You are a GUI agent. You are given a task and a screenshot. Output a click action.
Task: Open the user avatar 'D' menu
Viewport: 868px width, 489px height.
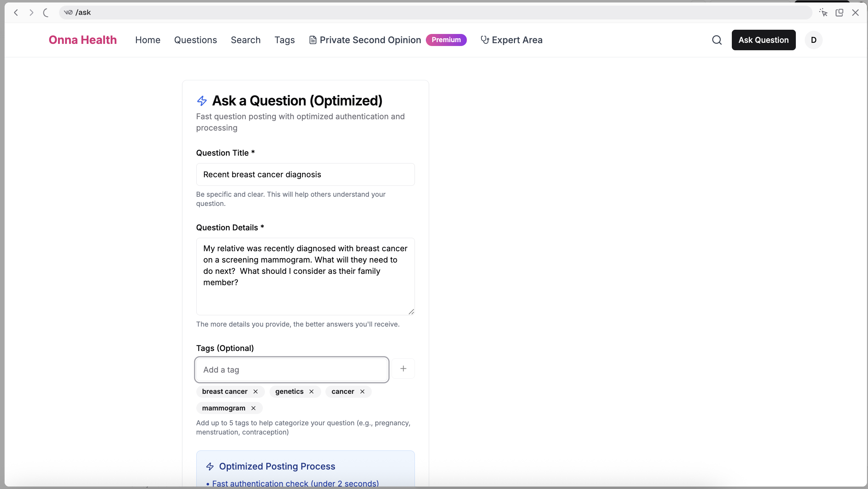point(813,40)
